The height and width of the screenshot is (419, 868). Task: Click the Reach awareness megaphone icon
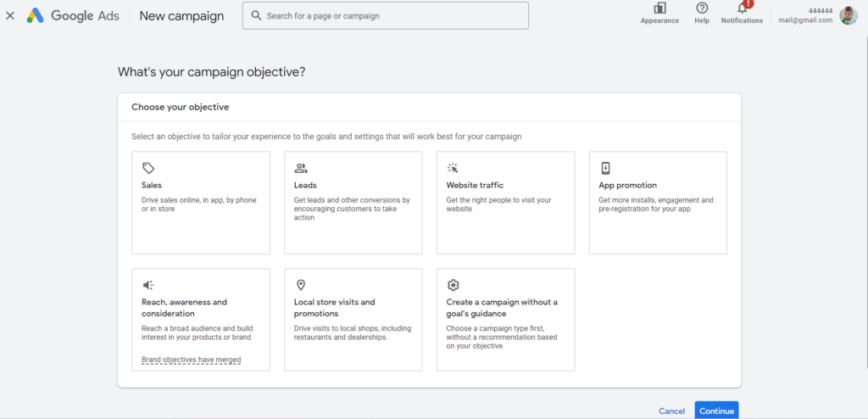point(148,285)
